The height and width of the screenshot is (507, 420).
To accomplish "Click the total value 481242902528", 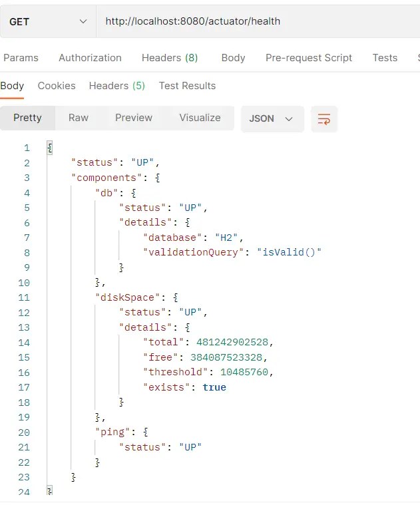I will [232, 343].
